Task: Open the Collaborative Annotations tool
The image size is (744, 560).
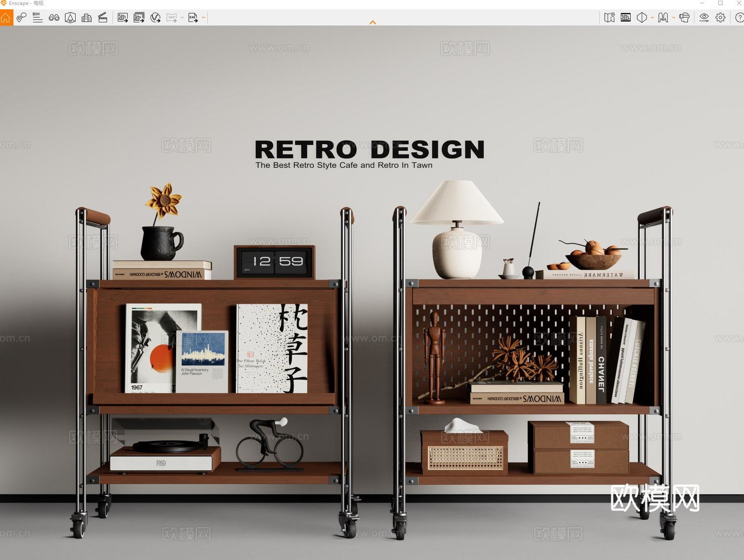Action: [21, 18]
